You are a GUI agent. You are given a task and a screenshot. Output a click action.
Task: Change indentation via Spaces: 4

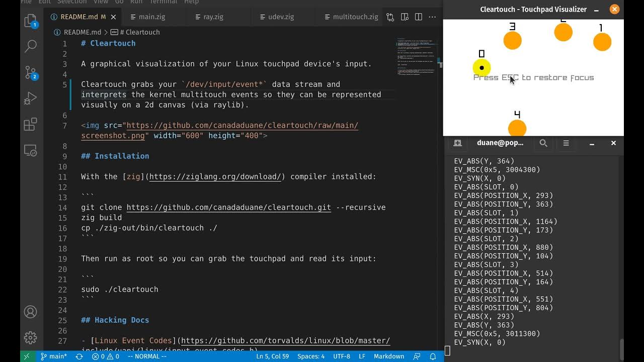coord(311,356)
